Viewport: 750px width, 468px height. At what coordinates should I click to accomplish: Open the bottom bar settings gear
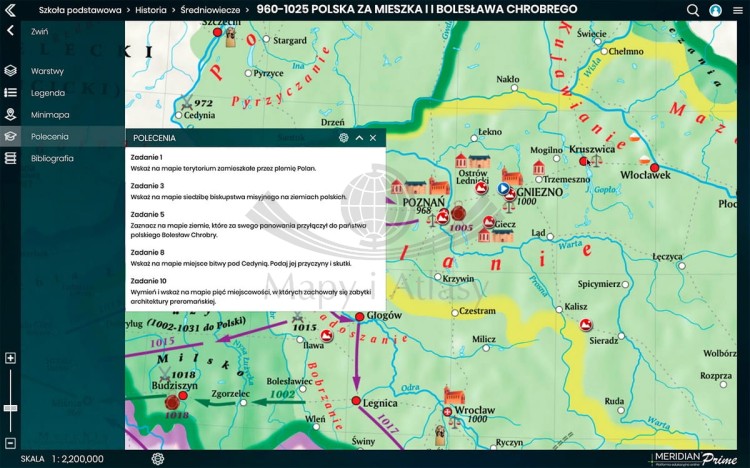tap(158, 459)
